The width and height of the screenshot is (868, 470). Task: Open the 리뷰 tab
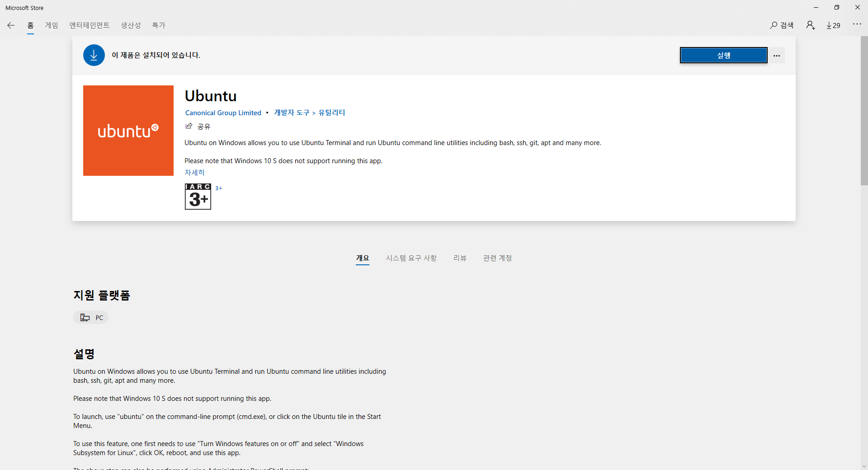pyautogui.click(x=460, y=258)
